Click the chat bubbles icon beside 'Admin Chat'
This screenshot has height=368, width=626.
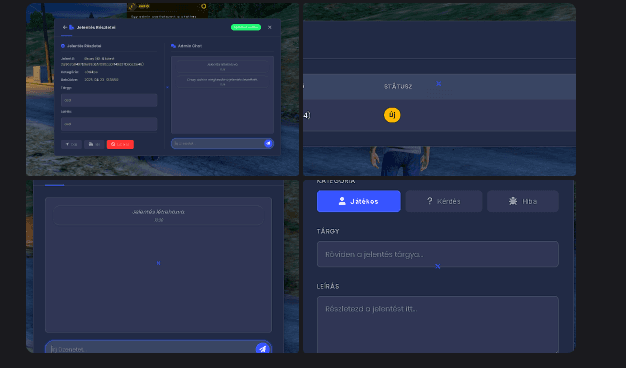pyautogui.click(x=173, y=46)
